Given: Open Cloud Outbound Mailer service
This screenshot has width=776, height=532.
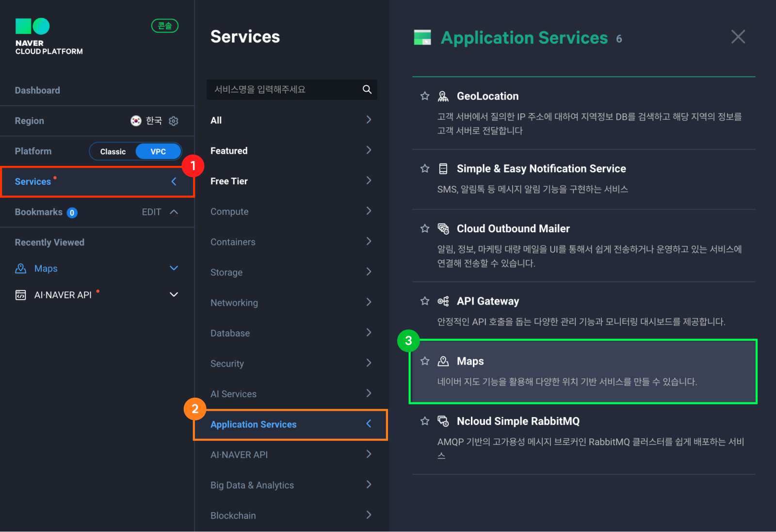Looking at the screenshot, I should click(513, 228).
